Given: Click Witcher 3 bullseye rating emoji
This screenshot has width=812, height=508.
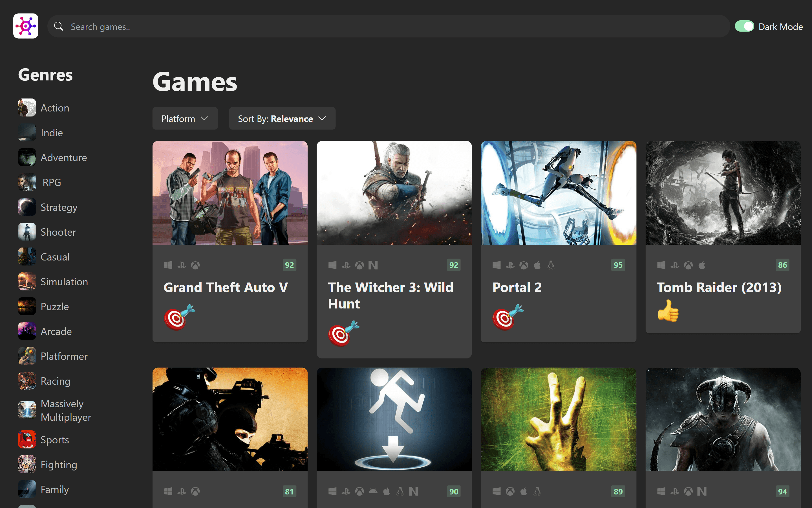Looking at the screenshot, I should pos(344,333).
